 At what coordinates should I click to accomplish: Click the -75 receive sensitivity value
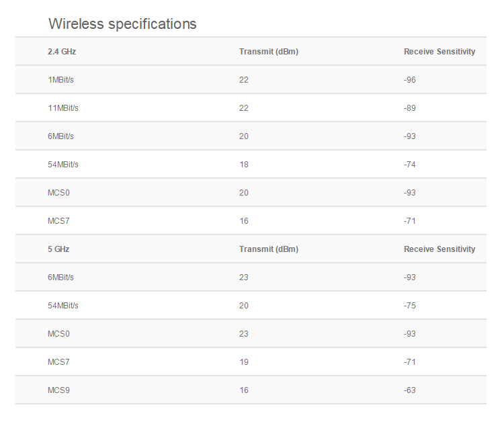410,306
